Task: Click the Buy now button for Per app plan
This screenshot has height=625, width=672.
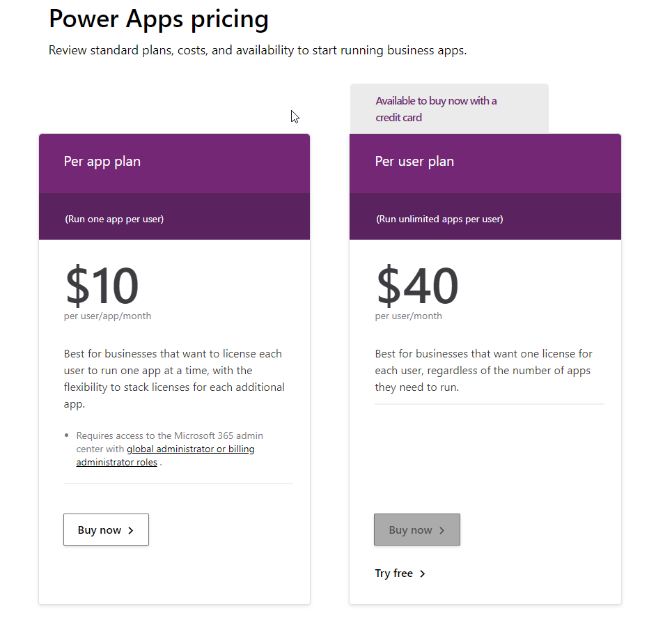Action: (x=106, y=530)
